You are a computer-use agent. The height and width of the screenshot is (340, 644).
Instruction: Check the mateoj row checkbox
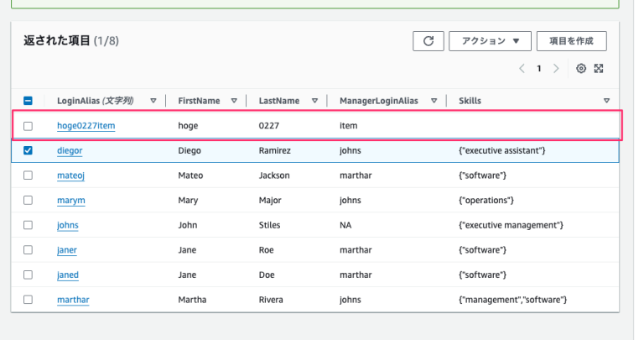[x=28, y=175]
